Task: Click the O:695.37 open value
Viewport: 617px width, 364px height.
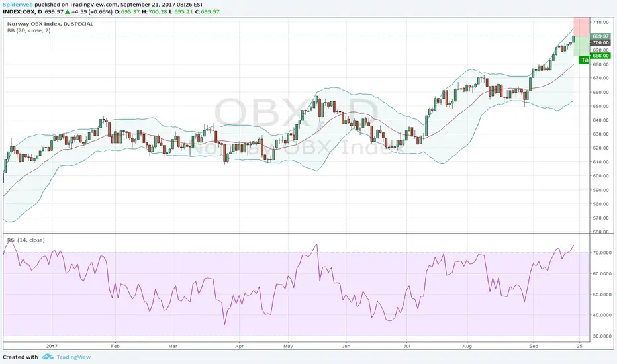Action: click(x=127, y=12)
